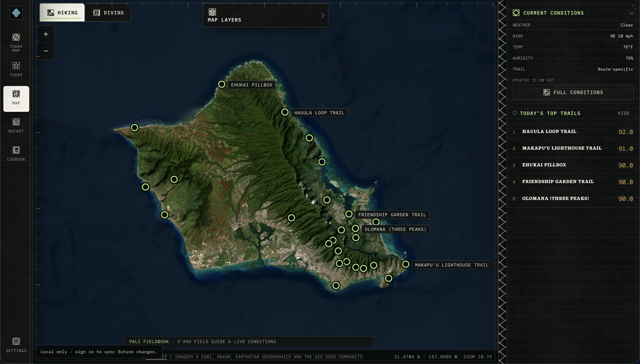Open the Today star icon
This screenshot has width=640, height=364.
tap(16, 66)
